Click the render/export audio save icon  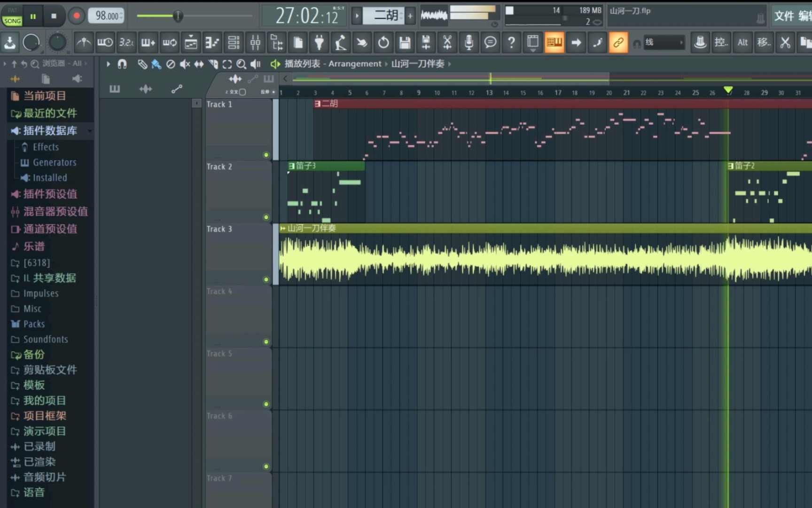pyautogui.click(x=426, y=43)
